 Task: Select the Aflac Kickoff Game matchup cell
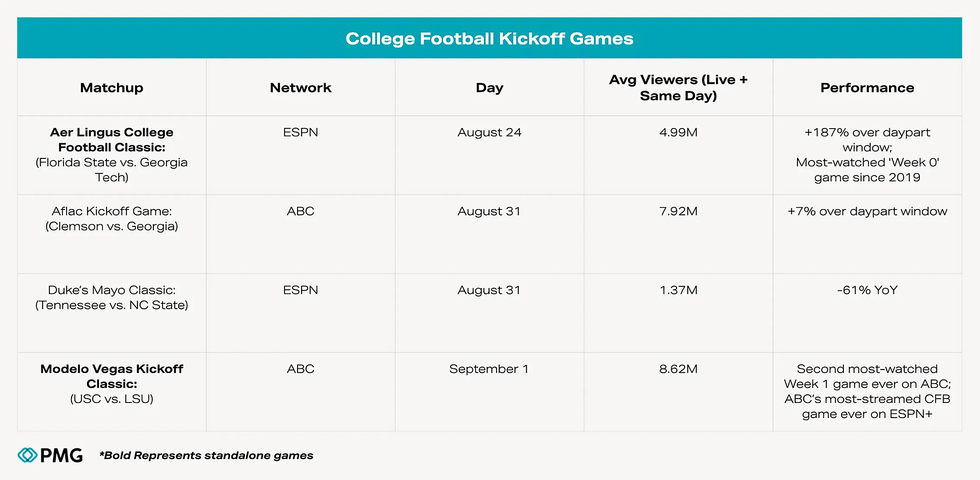112,219
